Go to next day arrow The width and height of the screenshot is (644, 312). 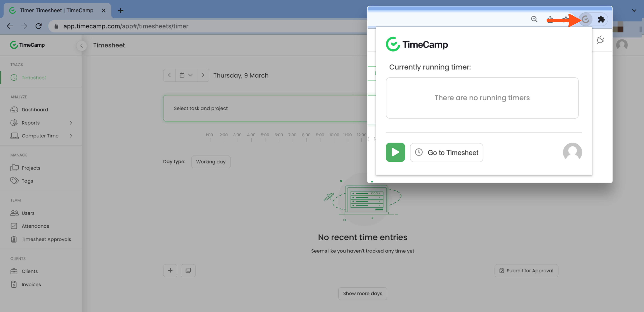point(203,75)
